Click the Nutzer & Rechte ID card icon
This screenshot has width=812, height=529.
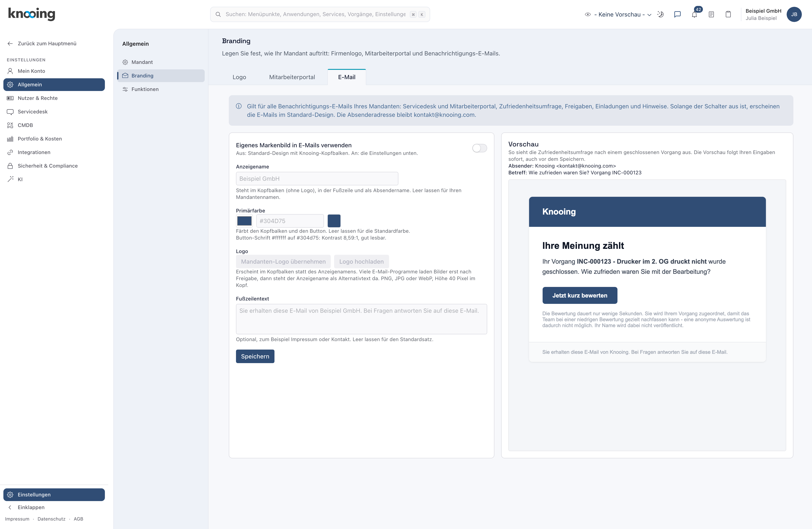(x=10, y=98)
